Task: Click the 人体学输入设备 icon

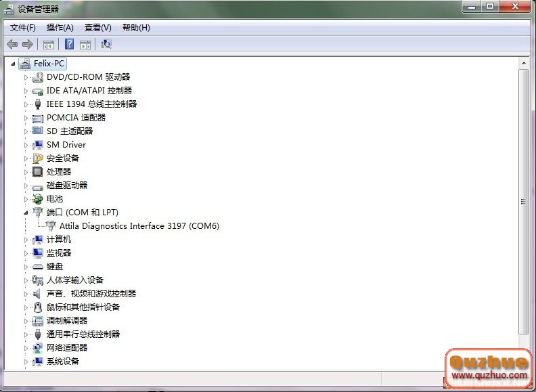Action: (x=38, y=280)
